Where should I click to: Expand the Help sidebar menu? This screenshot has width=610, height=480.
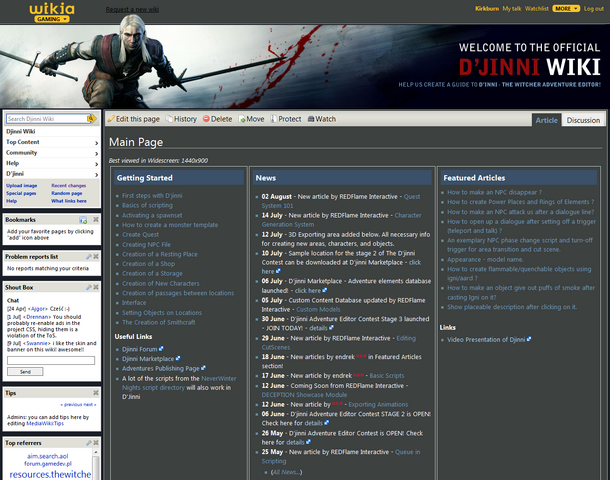52,163
